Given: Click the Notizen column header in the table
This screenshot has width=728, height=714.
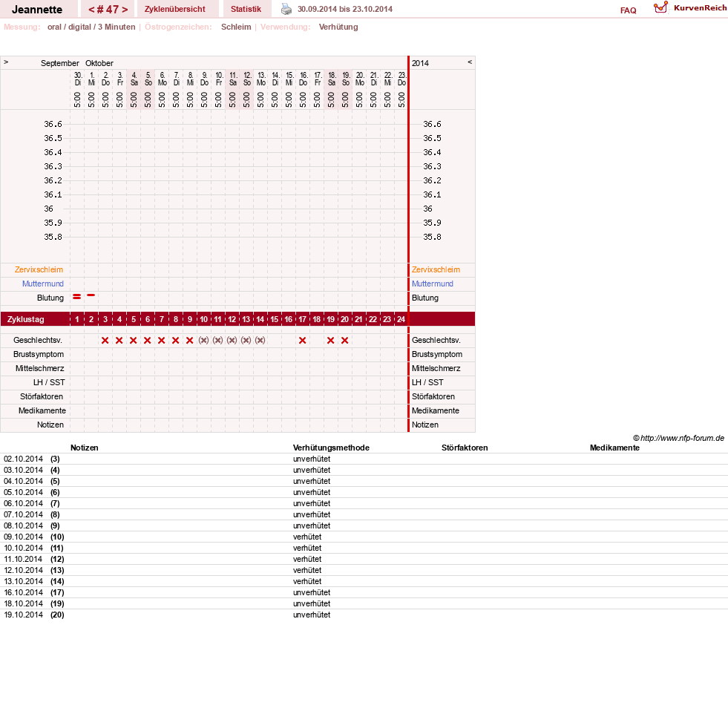Looking at the screenshot, I should click(85, 448).
